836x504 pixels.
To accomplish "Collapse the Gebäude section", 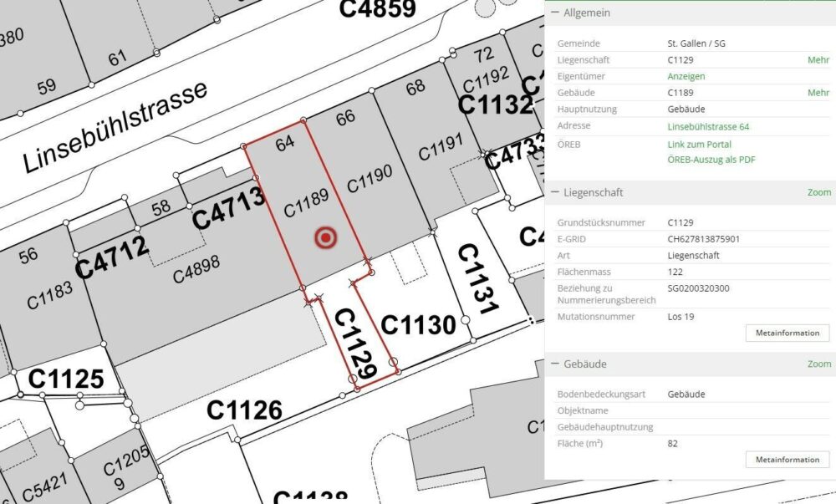I will point(556,364).
